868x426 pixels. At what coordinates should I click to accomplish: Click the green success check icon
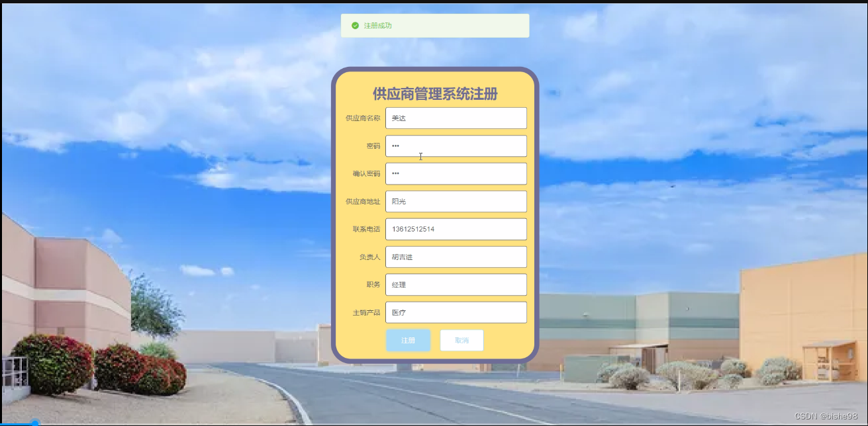355,26
